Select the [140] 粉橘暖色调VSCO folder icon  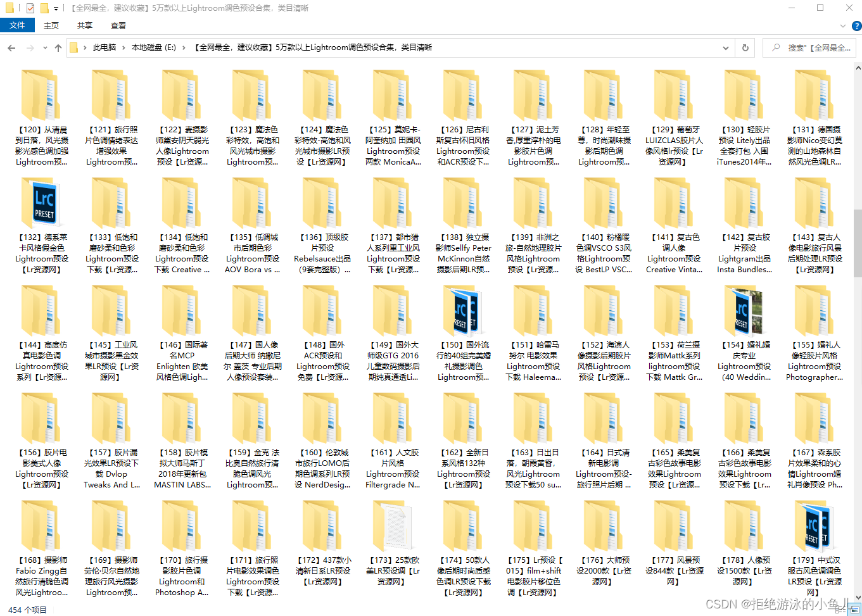pos(604,203)
